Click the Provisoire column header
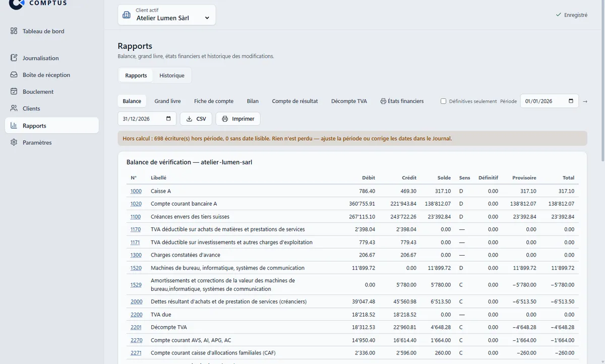The image size is (605, 364). 524,178
